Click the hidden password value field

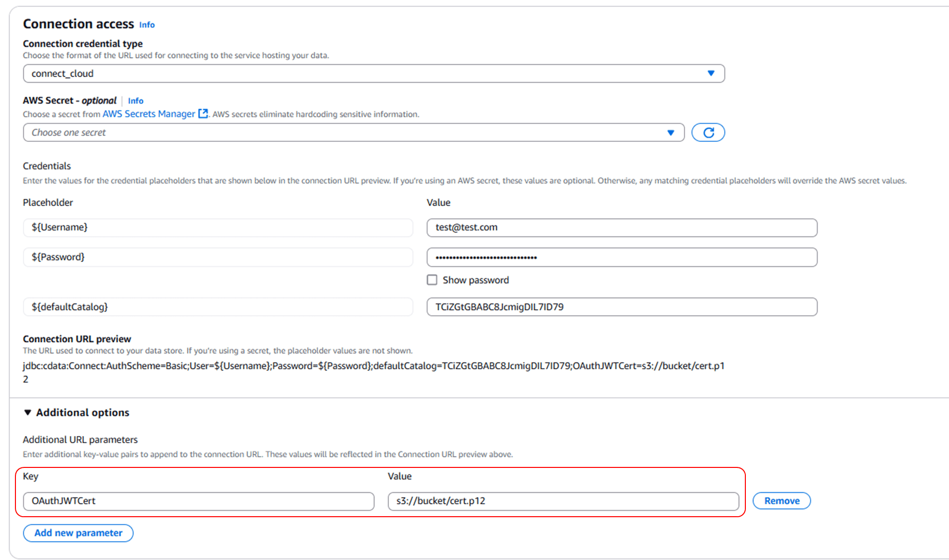621,257
